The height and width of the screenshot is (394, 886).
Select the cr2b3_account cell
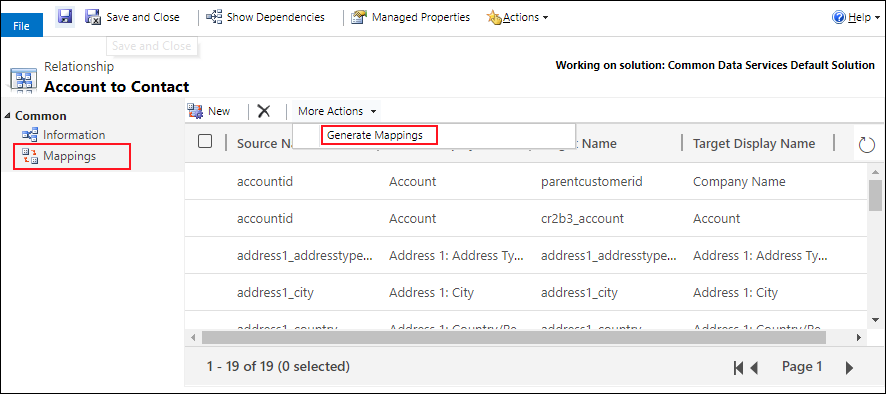(582, 218)
